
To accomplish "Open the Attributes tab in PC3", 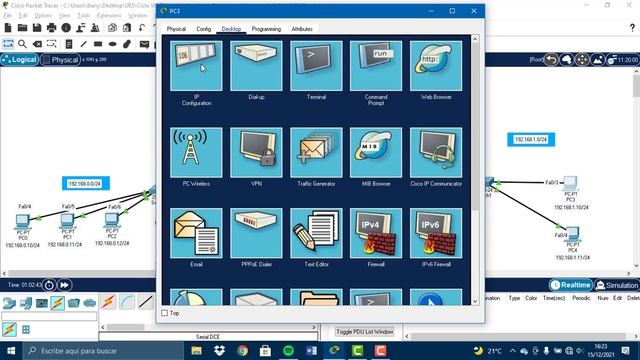I will (302, 29).
